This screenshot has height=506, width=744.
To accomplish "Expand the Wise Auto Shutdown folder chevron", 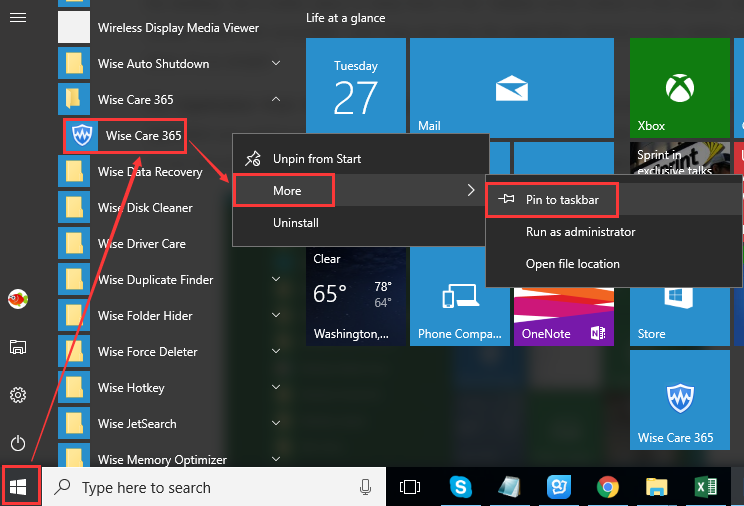I will (276, 63).
